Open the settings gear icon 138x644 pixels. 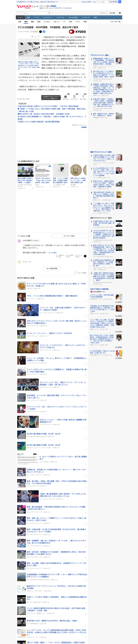coord(120,13)
